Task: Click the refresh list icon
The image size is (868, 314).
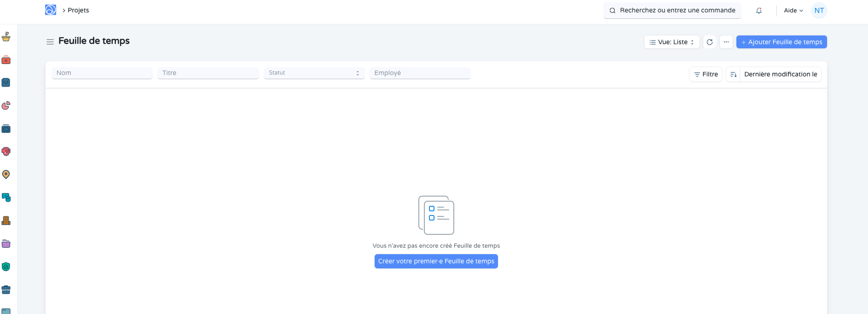Action: point(710,42)
